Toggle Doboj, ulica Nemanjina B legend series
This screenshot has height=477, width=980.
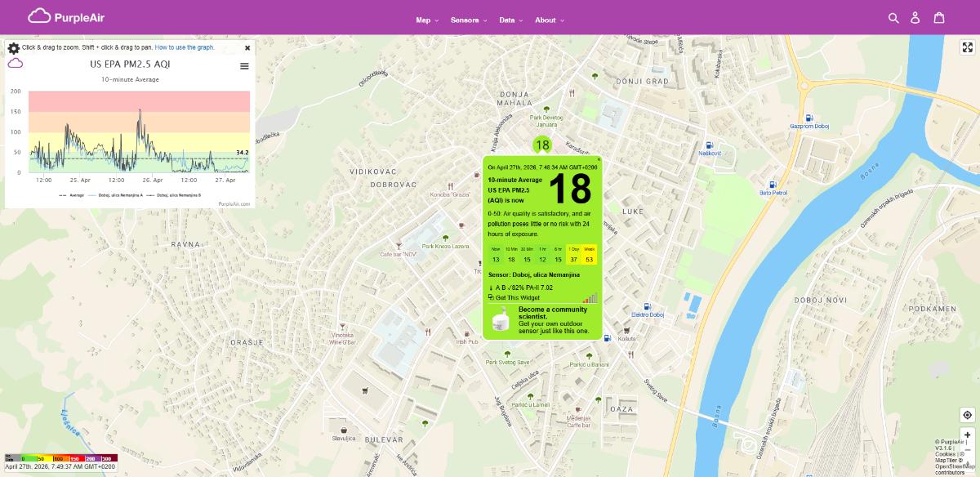[x=178, y=195]
